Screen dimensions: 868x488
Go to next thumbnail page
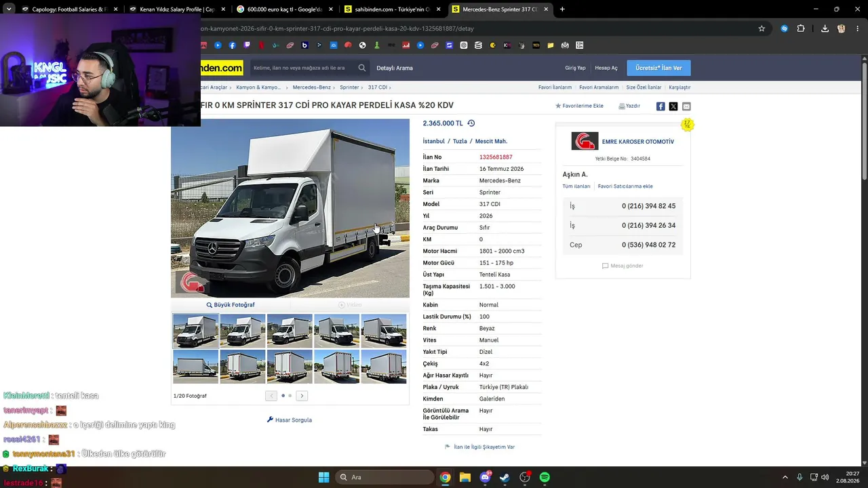point(302,396)
